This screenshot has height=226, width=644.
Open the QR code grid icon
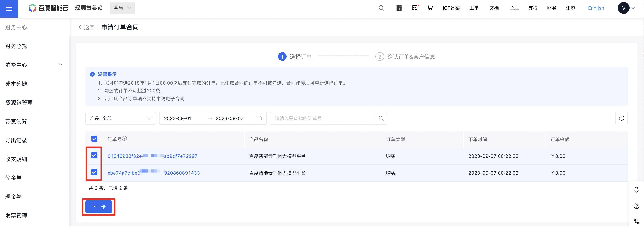[399, 8]
